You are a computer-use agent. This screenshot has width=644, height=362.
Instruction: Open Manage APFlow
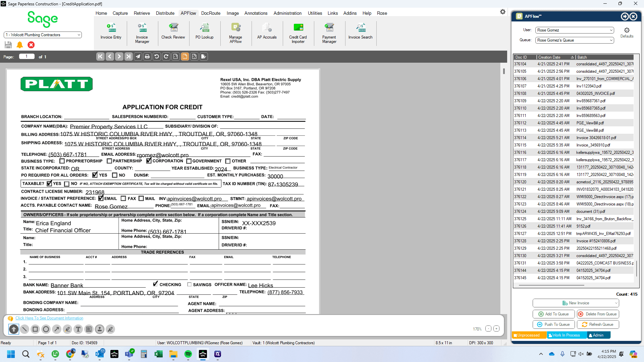236,33
